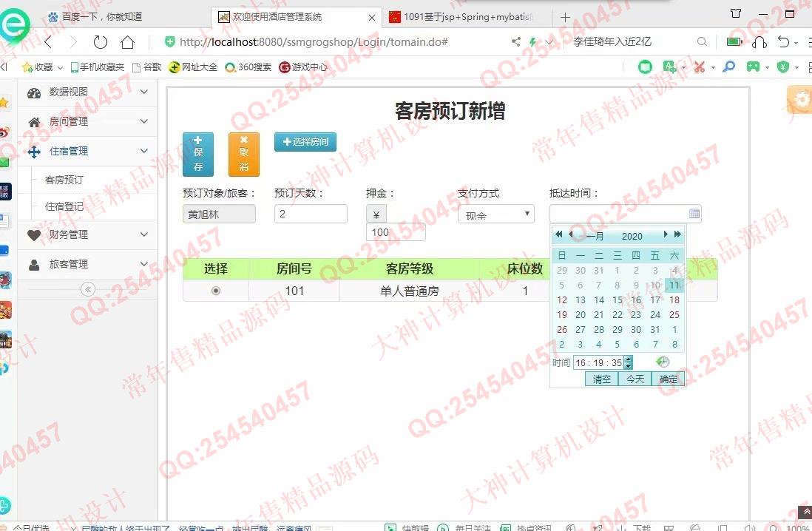Click the 预订天数 input field
Image resolution: width=812 pixels, height=531 pixels.
(311, 214)
